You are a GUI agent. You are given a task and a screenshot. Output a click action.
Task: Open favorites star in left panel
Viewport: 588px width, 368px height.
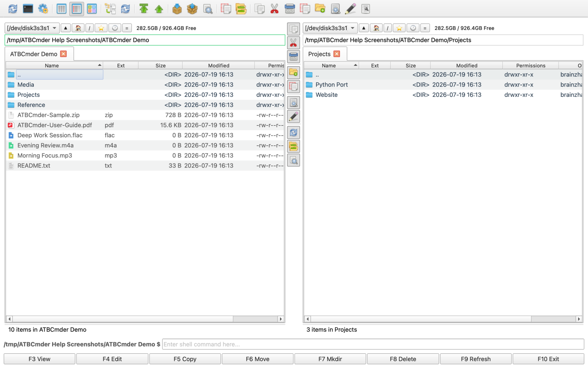coord(101,28)
